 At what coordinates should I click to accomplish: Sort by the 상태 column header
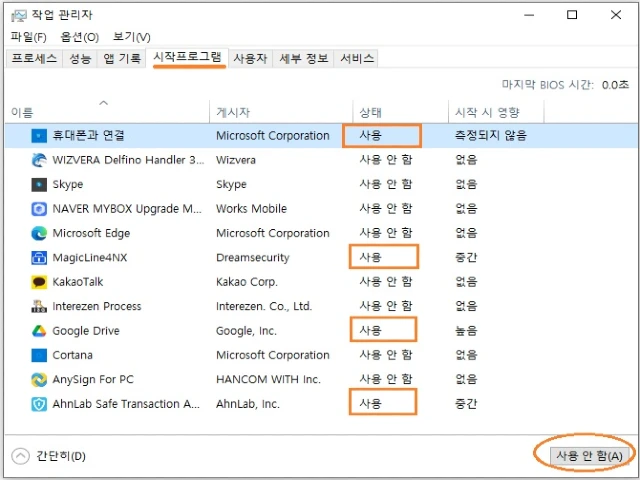(x=400, y=112)
